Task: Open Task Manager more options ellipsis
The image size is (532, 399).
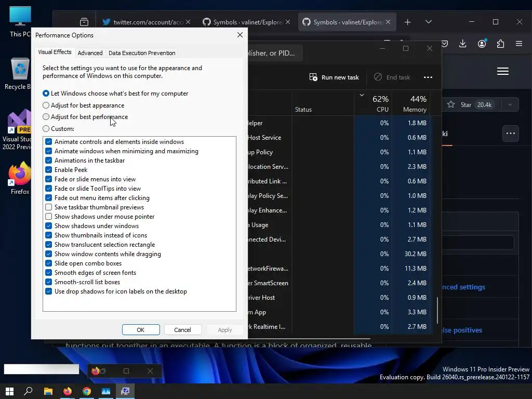Action: click(428, 77)
